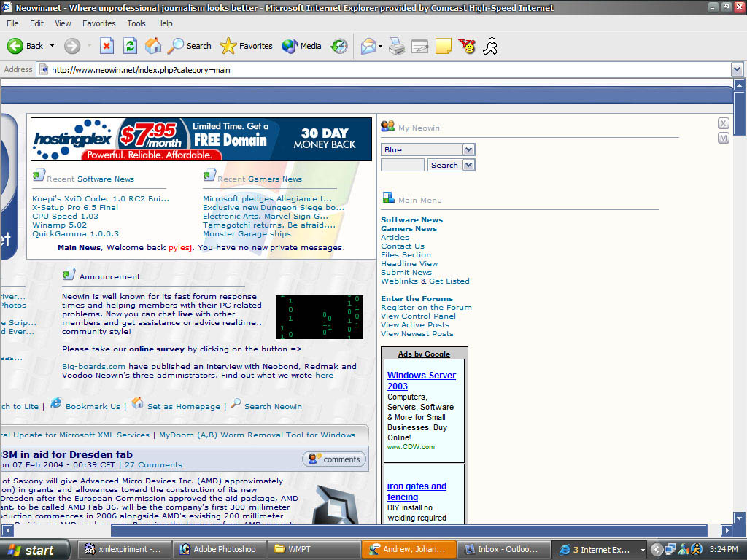Viewport: 747px width, 560px height.
Task: Open the Mail envelope toolbar icon
Action: 368,46
